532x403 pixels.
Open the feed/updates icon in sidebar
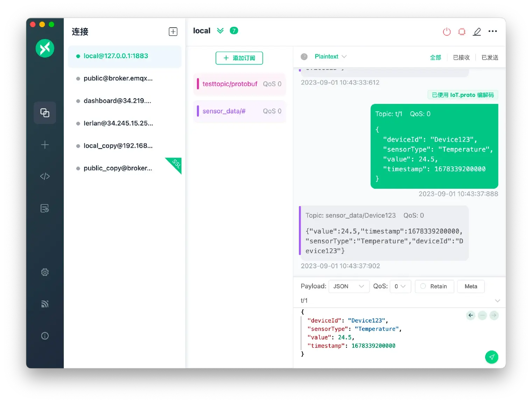tap(45, 304)
